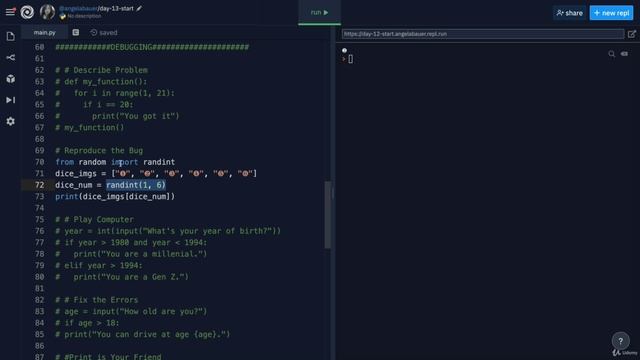Click the layout icon beside main.py tab
Screen dimensions: 640x360
[x=76, y=32]
